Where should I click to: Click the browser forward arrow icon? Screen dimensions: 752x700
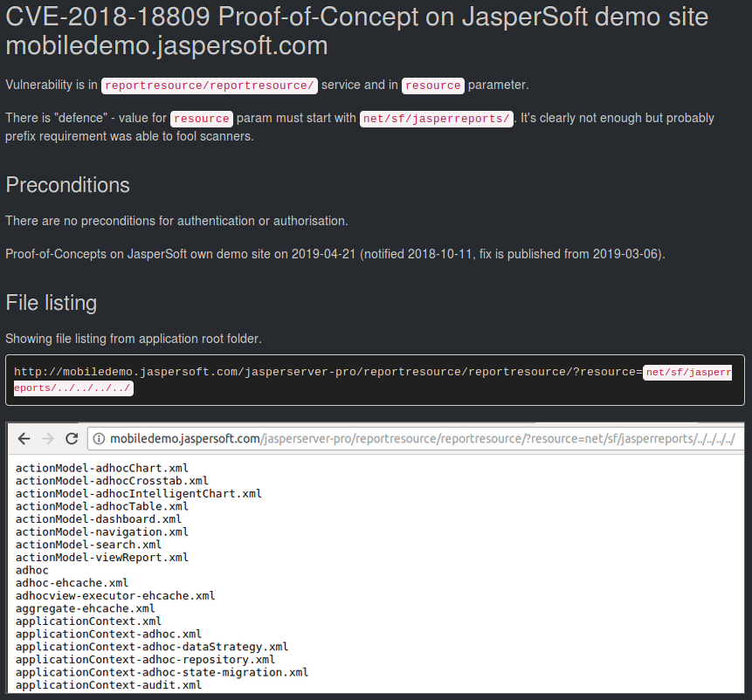pos(47,438)
